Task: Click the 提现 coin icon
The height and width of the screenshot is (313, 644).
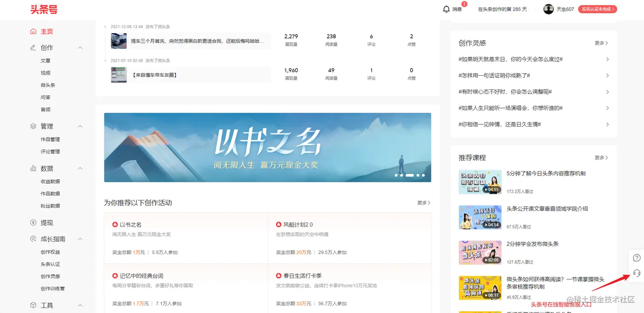Action: (33, 223)
